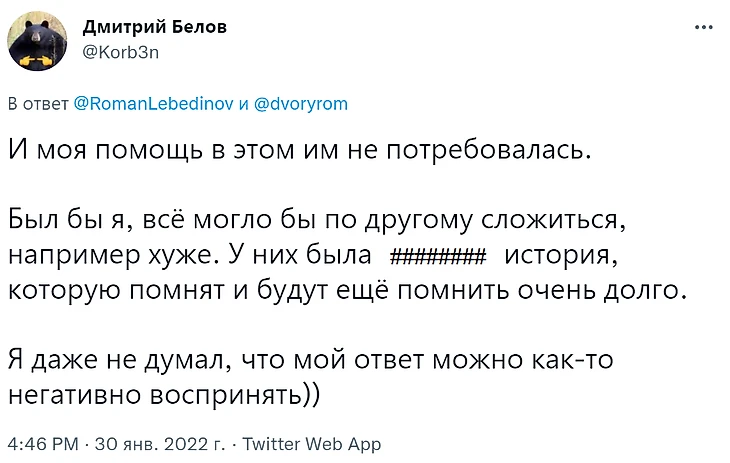Click the line starting 'которую помнят'

coord(348,290)
